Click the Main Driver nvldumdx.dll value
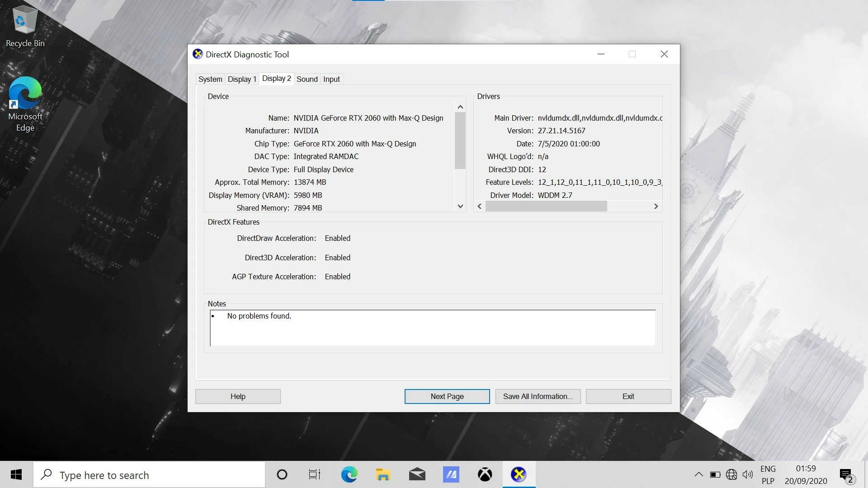 [600, 118]
